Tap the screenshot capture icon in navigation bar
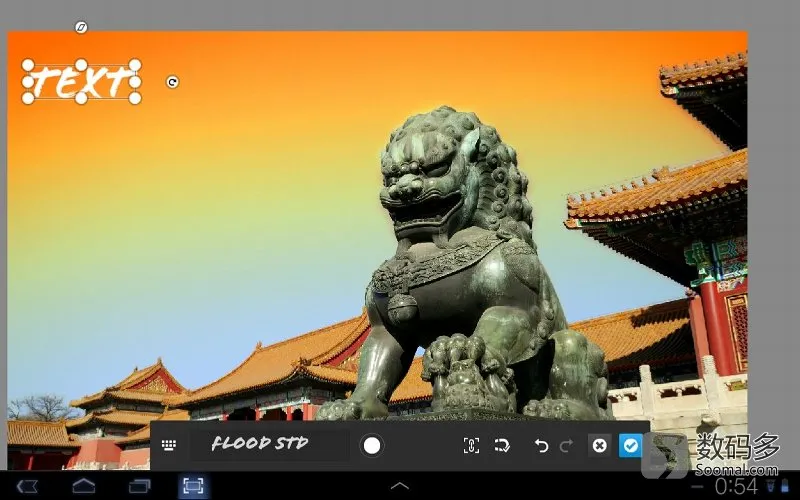This screenshot has height=500, width=800. (x=193, y=486)
